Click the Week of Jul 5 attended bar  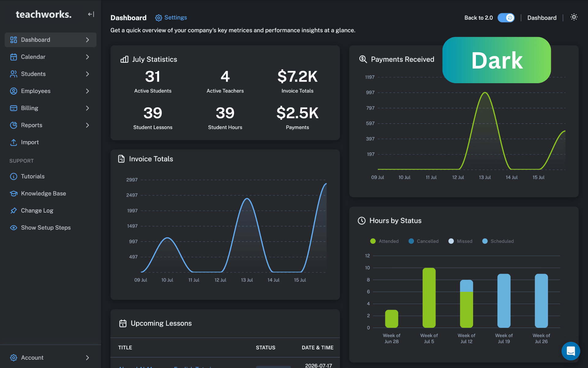pyautogui.click(x=429, y=298)
